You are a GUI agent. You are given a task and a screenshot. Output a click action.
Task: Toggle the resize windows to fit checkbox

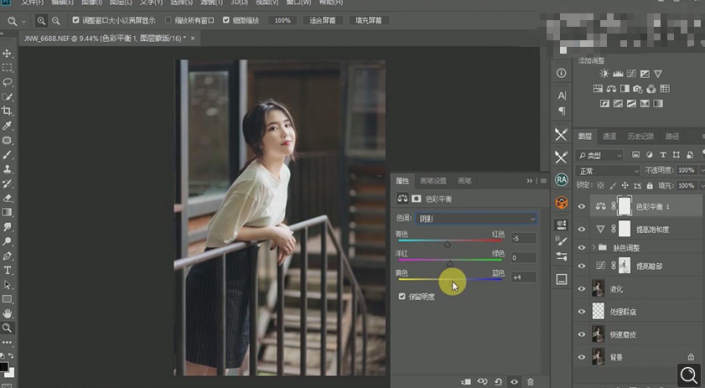(x=76, y=20)
